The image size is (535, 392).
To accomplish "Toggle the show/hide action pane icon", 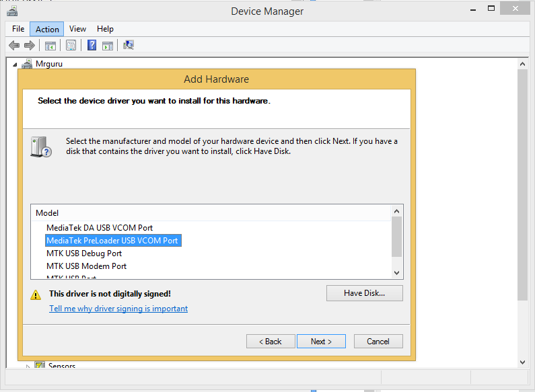I will point(108,45).
